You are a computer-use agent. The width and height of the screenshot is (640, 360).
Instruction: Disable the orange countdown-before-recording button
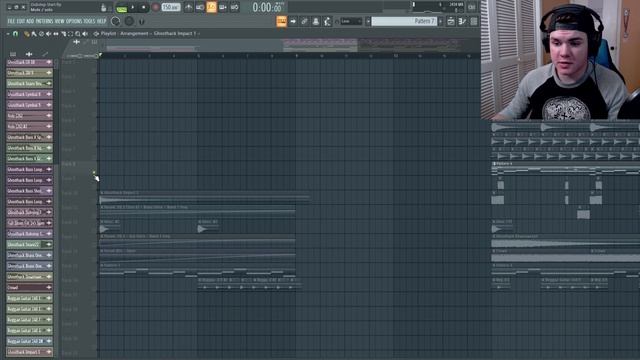pyautogui.click(x=211, y=7)
